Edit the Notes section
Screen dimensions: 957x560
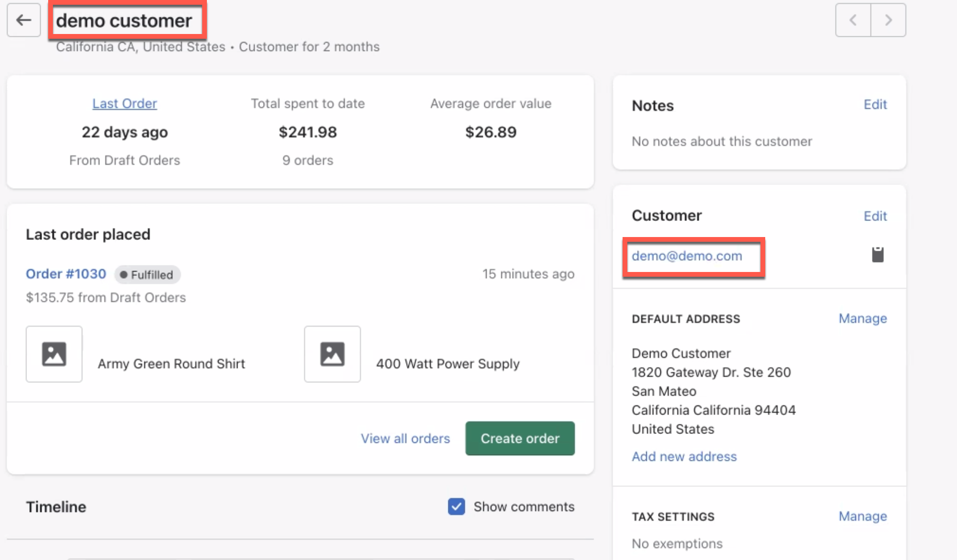(875, 104)
